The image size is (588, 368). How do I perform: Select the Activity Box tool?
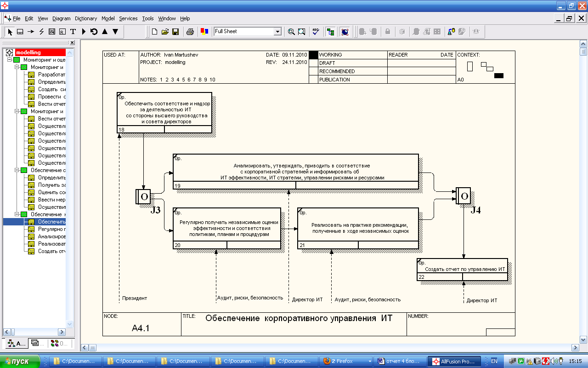(20, 32)
